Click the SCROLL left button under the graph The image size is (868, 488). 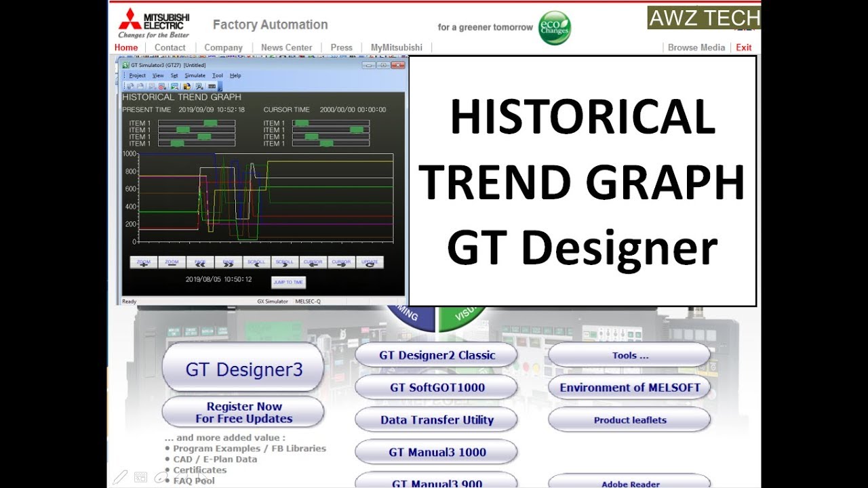click(257, 262)
